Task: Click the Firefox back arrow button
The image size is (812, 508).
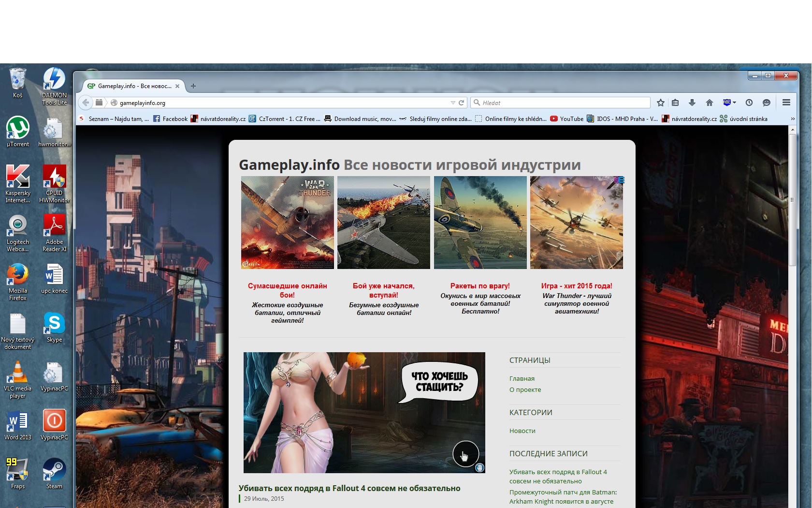Action: pos(86,103)
